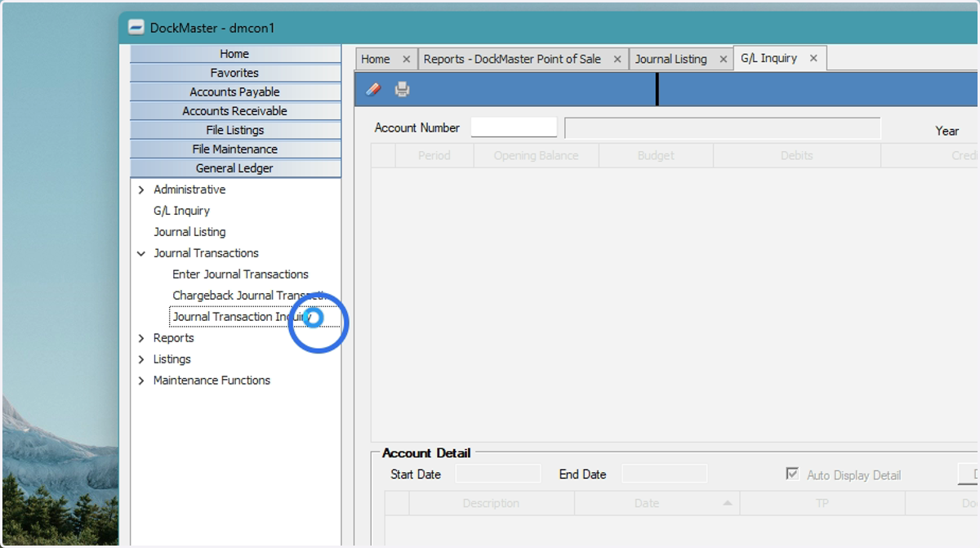Image resolution: width=980 pixels, height=548 pixels.
Task: Open the Accounts Receivable section
Action: click(x=235, y=111)
